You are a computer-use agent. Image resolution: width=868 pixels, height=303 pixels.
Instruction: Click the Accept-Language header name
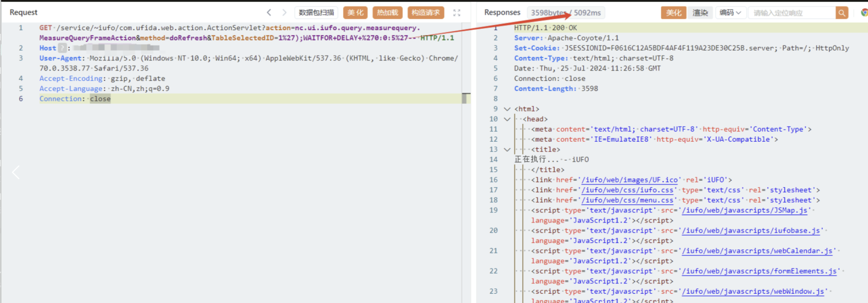point(71,88)
